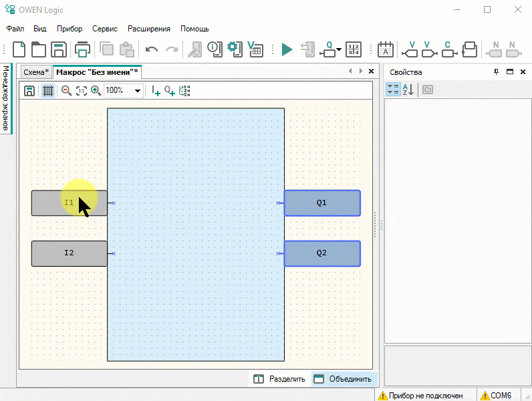The width and height of the screenshot is (532, 401).
Task: Click the Разделить button
Action: 279,379
